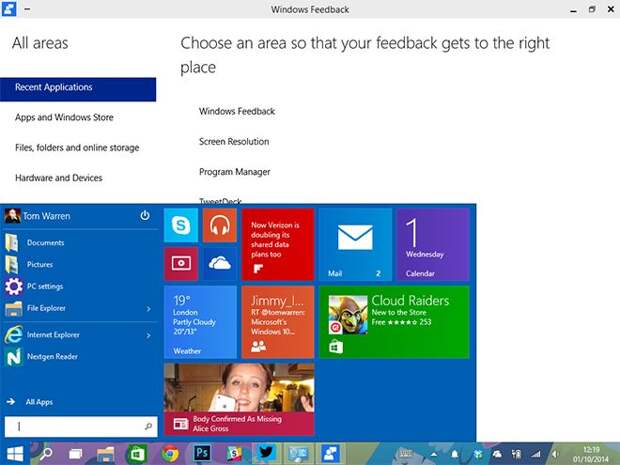Click Tom Warren user account picture
Image resolution: width=620 pixels, height=465 pixels.
click(12, 216)
